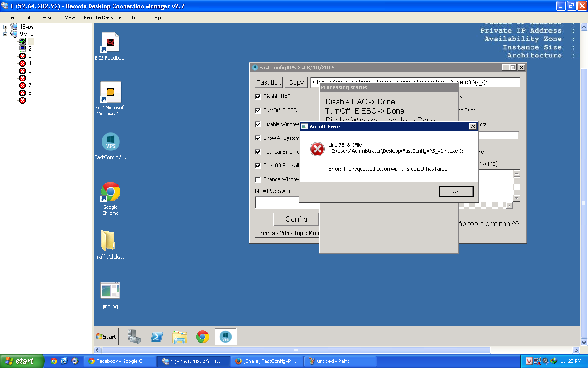
Task: Click the media player quick launch icon
Action: pyautogui.click(x=75, y=361)
